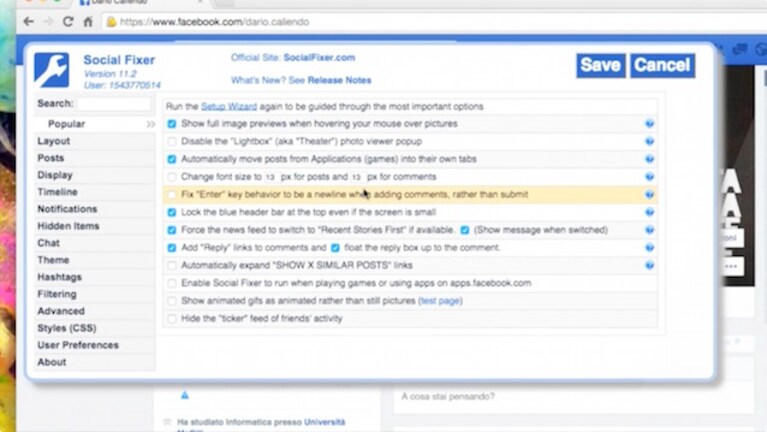
Task: Click the options Search field
Action: pyautogui.click(x=113, y=104)
